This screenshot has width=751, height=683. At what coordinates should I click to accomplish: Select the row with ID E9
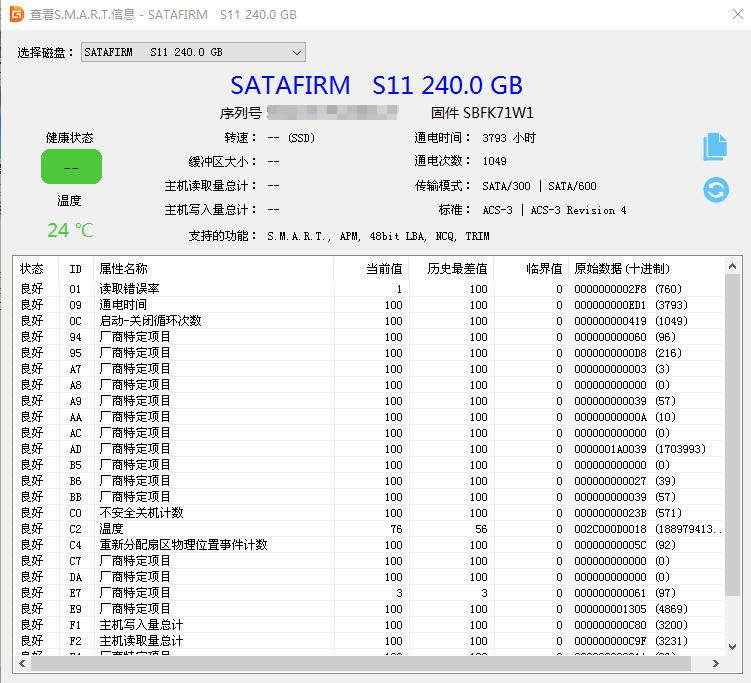point(369,609)
